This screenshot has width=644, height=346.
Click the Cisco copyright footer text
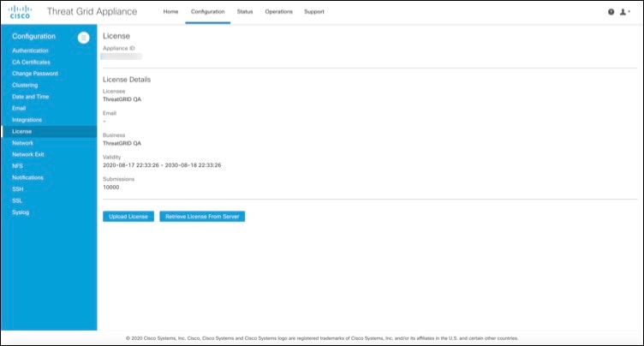(x=322, y=338)
